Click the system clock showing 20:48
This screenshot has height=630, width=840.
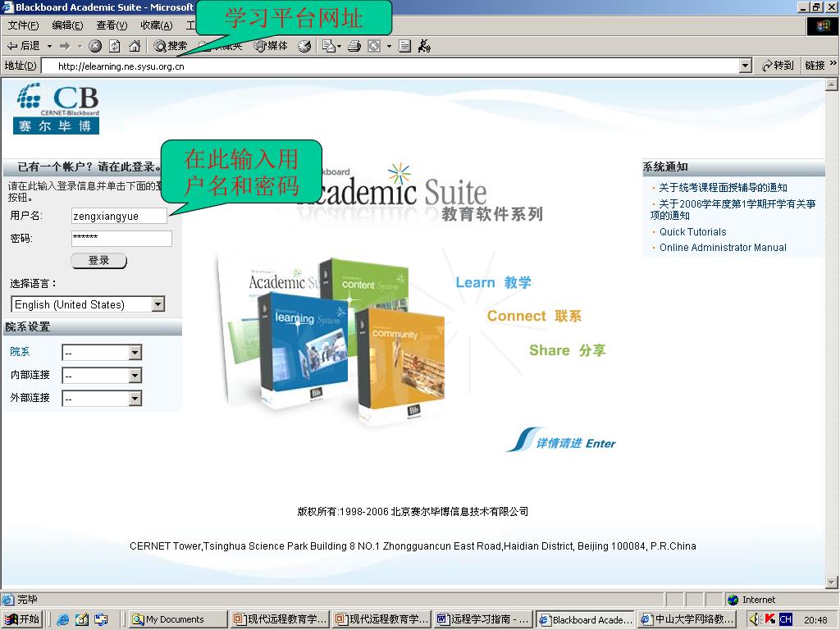(x=815, y=620)
